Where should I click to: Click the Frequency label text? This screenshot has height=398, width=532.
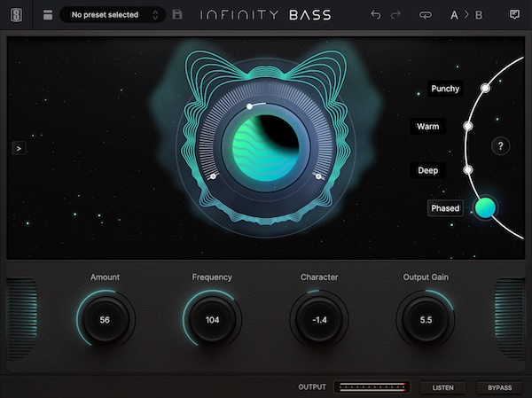click(212, 277)
